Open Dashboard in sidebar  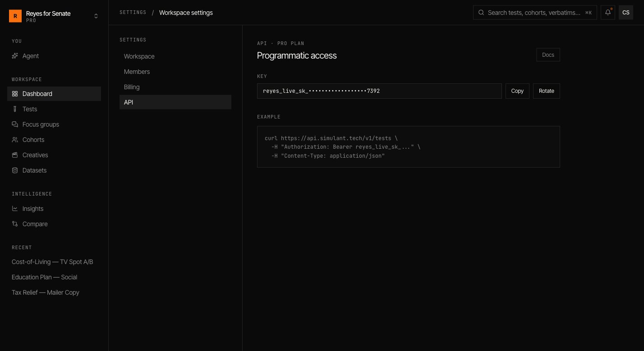point(54,94)
